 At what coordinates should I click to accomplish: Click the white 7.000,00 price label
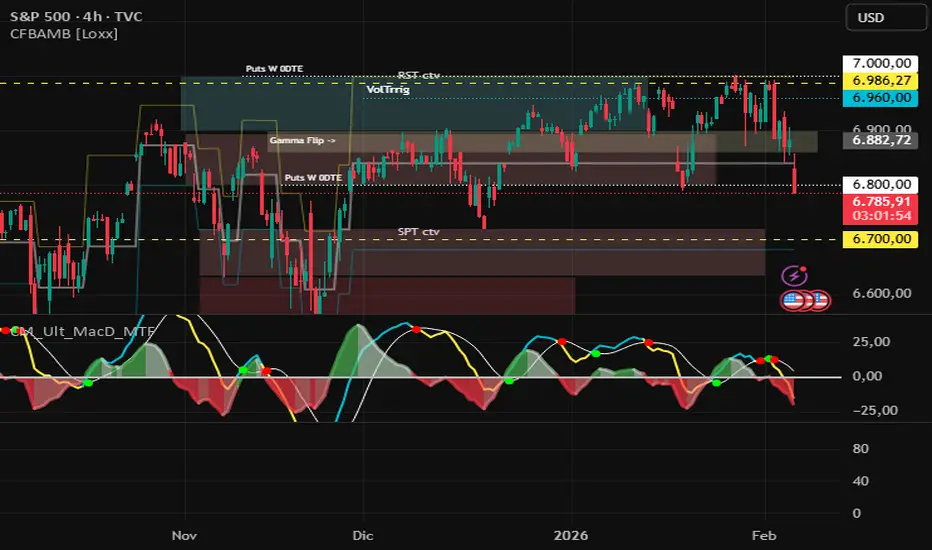point(881,63)
